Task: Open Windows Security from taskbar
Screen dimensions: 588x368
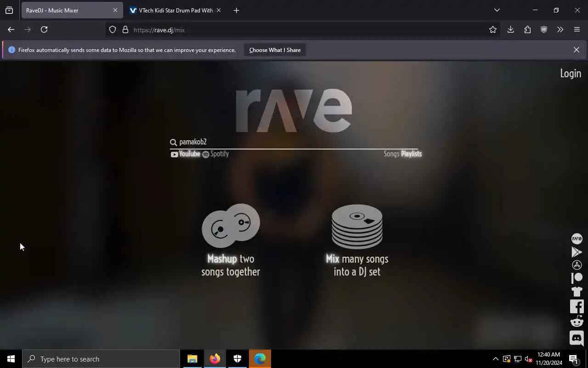Action: 237,359
